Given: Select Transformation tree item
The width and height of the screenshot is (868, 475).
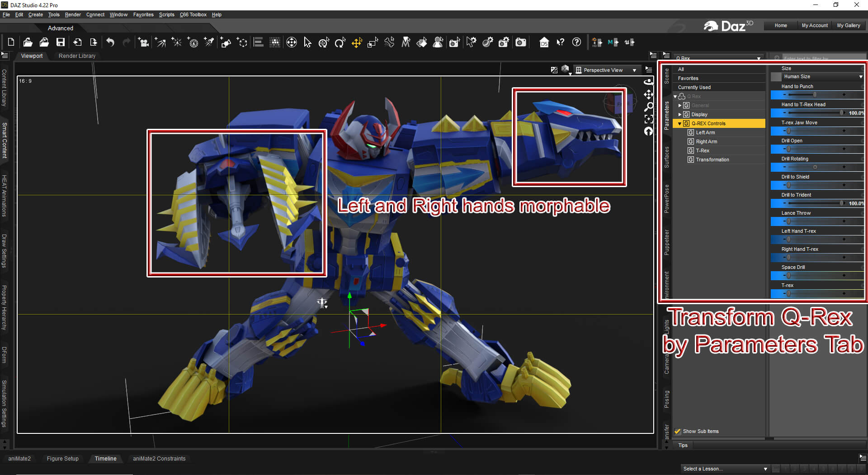Looking at the screenshot, I should click(712, 160).
